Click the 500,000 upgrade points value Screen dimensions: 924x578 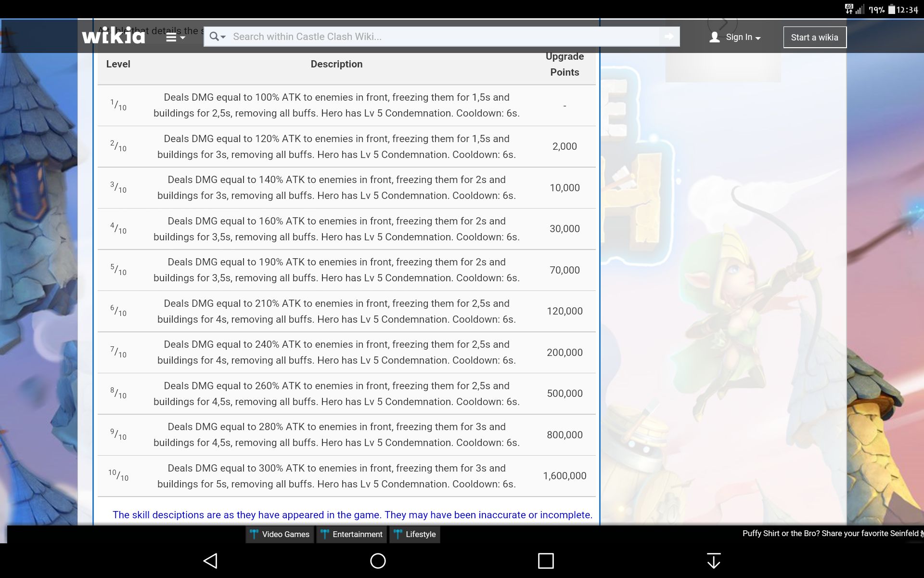[x=565, y=394]
